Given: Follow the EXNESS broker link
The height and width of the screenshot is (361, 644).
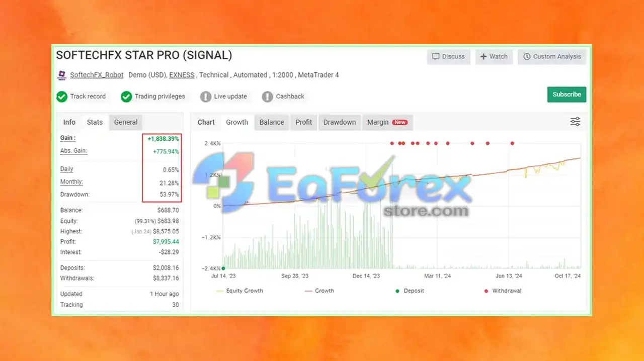Looking at the screenshot, I should coord(182,75).
